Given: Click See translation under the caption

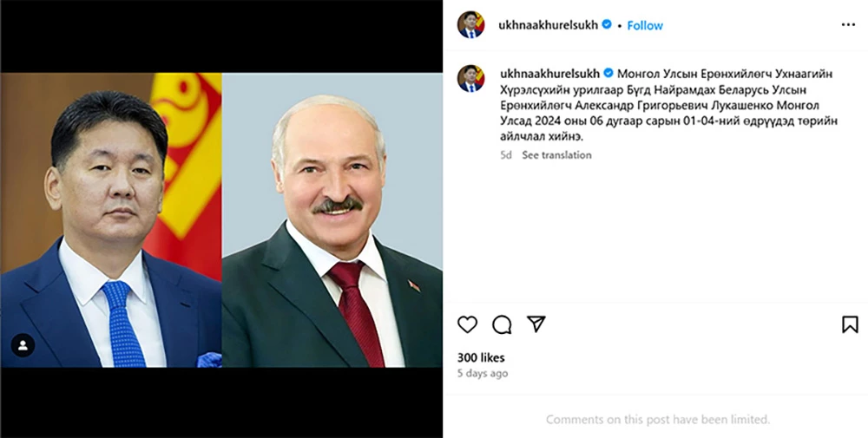Looking at the screenshot, I should (x=556, y=155).
